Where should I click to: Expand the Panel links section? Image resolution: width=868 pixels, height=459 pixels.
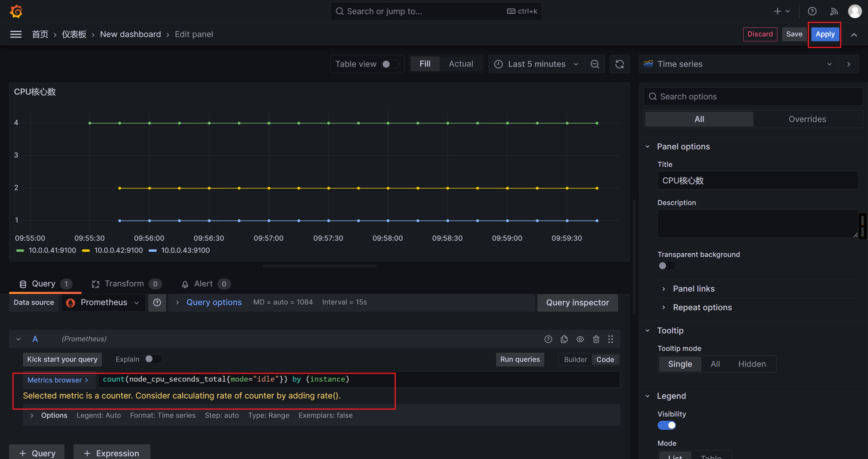point(693,289)
